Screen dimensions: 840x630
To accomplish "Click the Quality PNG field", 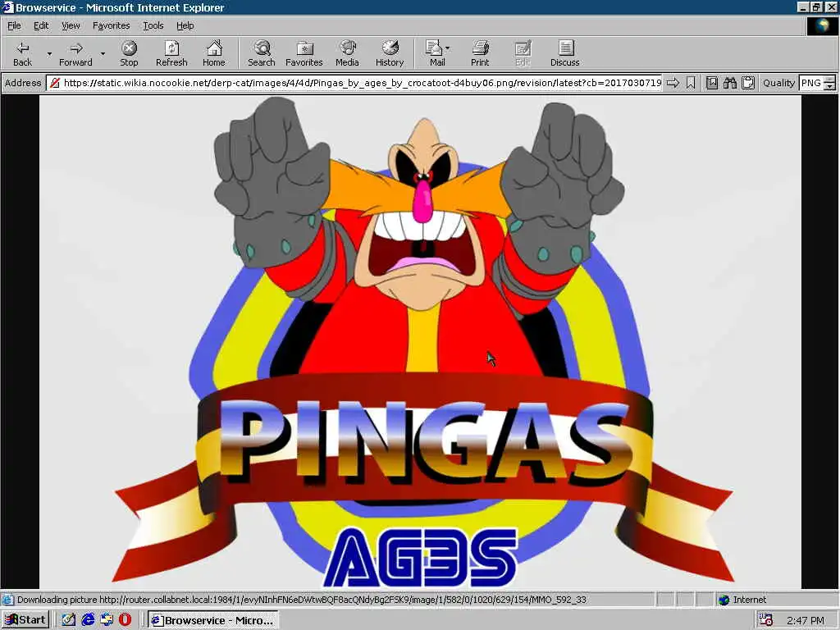I will coord(811,83).
